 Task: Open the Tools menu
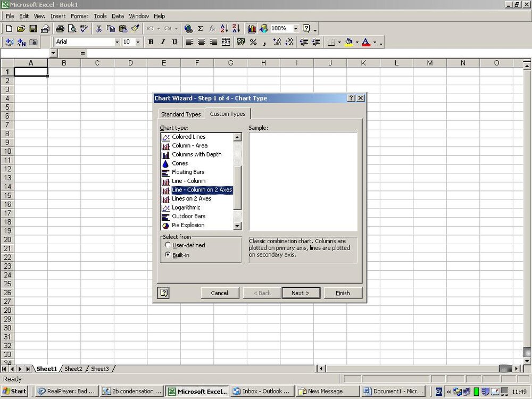pyautogui.click(x=100, y=16)
